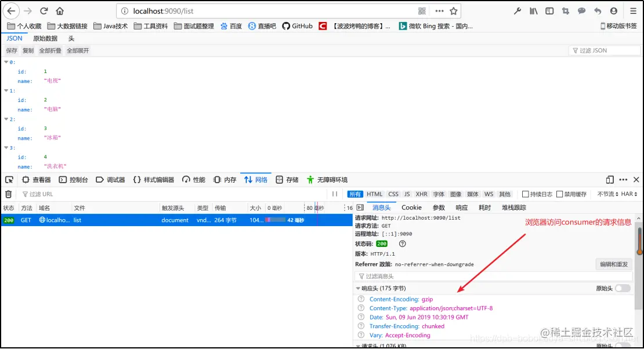644x349 pixels.
Task: Open the 控制台 devtools tab
Action: (x=74, y=180)
